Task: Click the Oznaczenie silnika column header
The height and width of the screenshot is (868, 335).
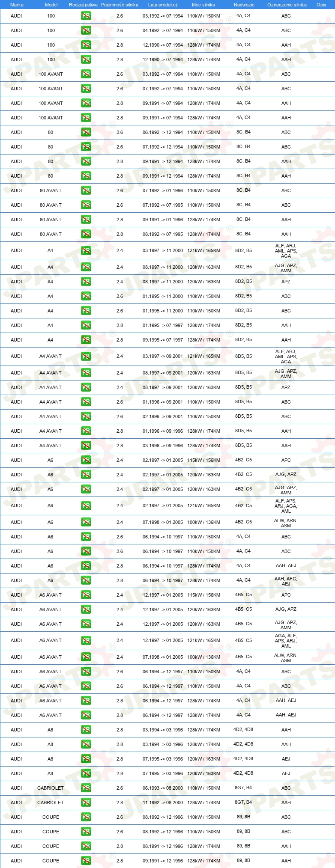Action: (287, 5)
